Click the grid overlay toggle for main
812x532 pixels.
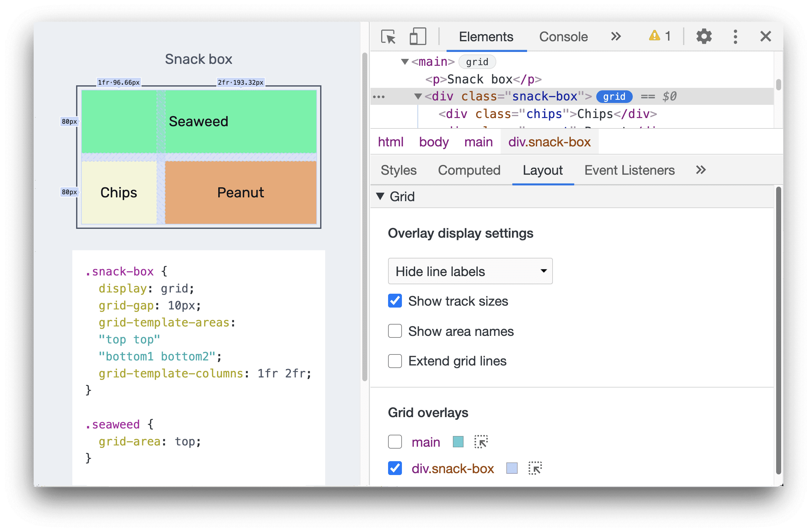393,442
